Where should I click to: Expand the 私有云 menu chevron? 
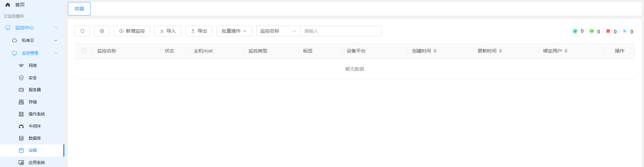click(56, 40)
